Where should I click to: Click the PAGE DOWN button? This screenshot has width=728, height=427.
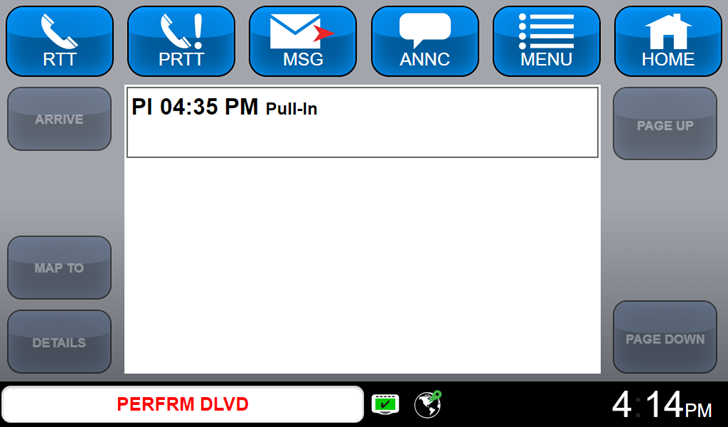point(665,337)
